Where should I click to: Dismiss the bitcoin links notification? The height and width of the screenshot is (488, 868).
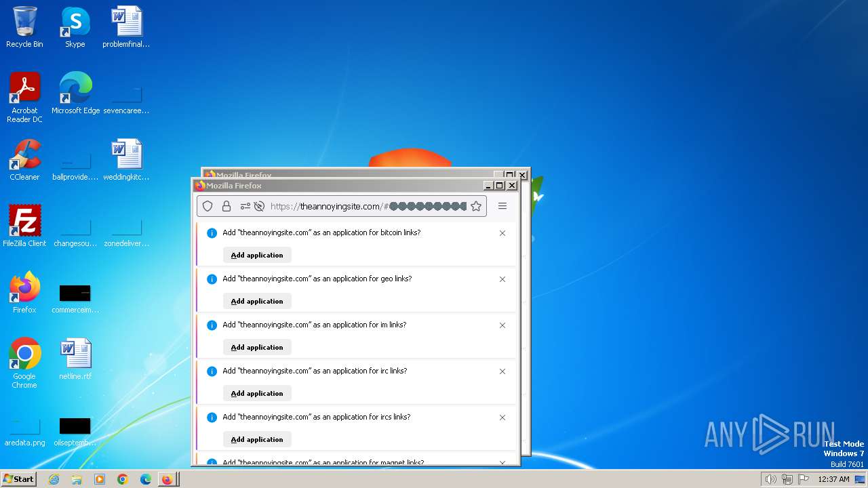tap(502, 233)
